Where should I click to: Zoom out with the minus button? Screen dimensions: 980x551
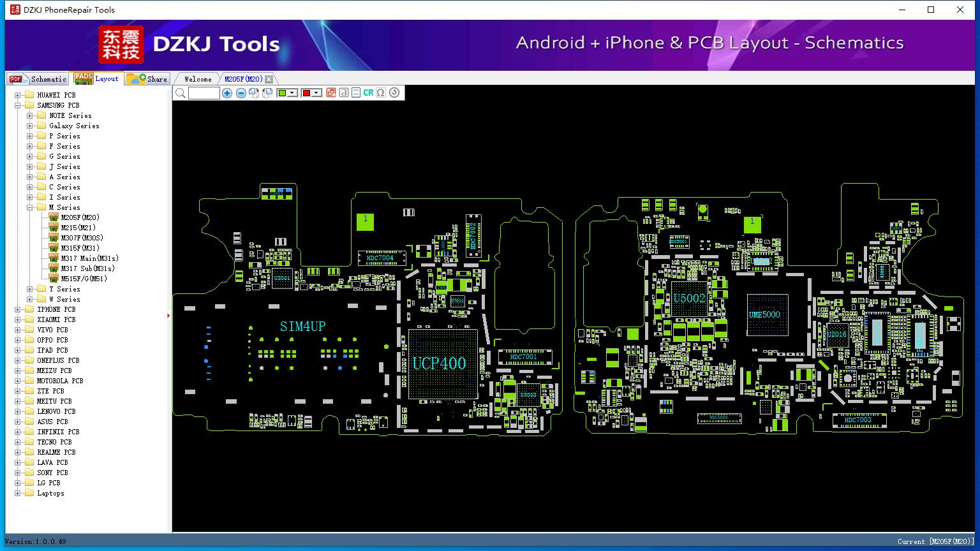pos(241,93)
